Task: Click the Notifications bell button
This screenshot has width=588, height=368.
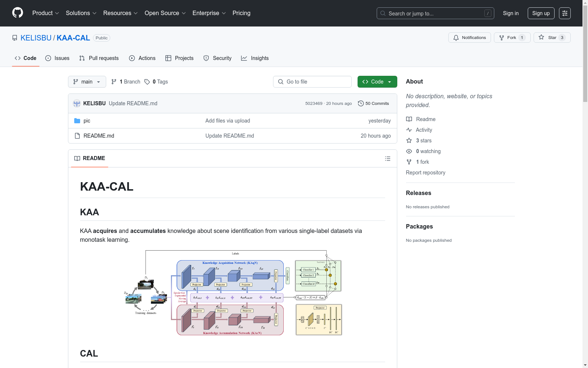Action: pos(469,38)
